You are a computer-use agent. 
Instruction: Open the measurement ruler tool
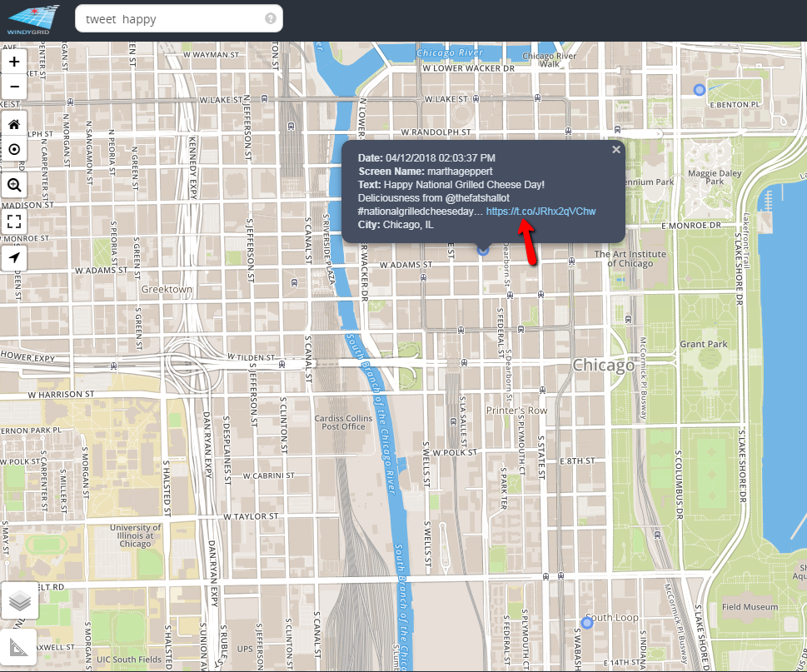pyautogui.click(x=18, y=647)
